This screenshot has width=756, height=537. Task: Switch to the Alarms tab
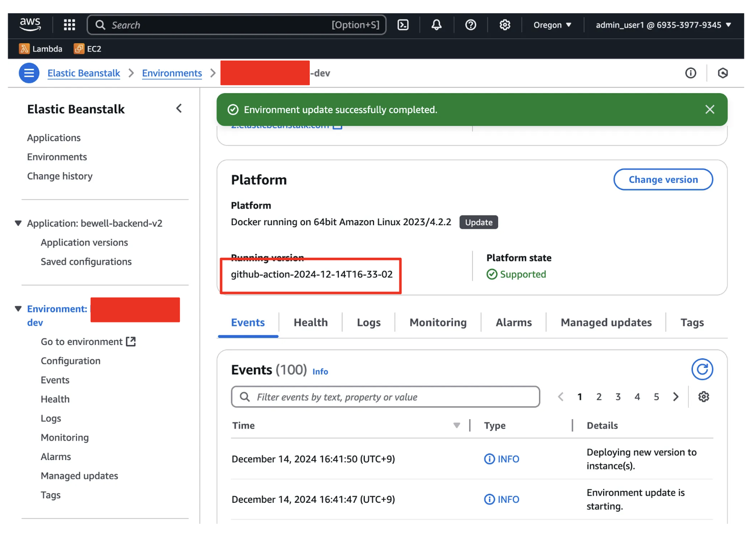[x=514, y=323]
